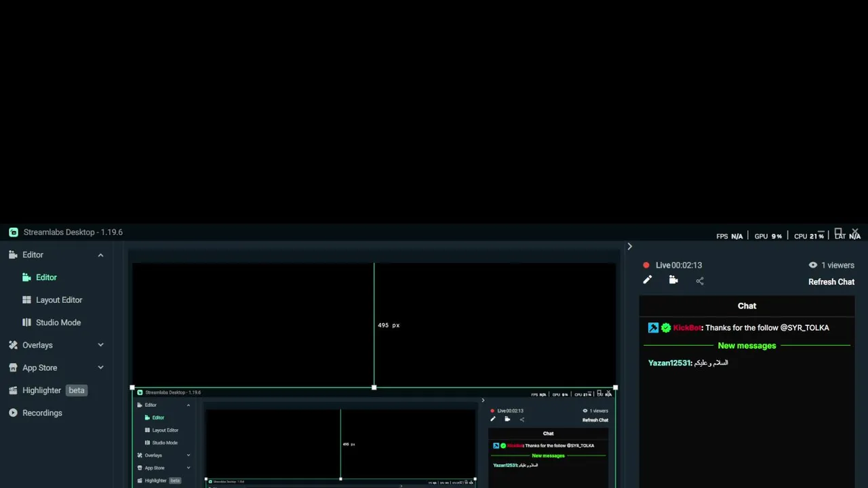Click the KickBot username in chat
Screen dimensions: 868x488
point(687,328)
